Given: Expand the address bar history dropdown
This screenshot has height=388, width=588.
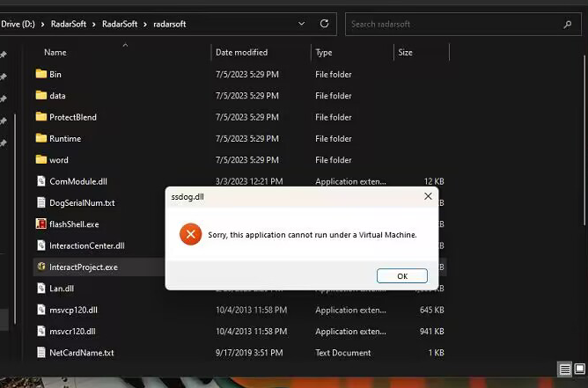Looking at the screenshot, I should [x=299, y=24].
